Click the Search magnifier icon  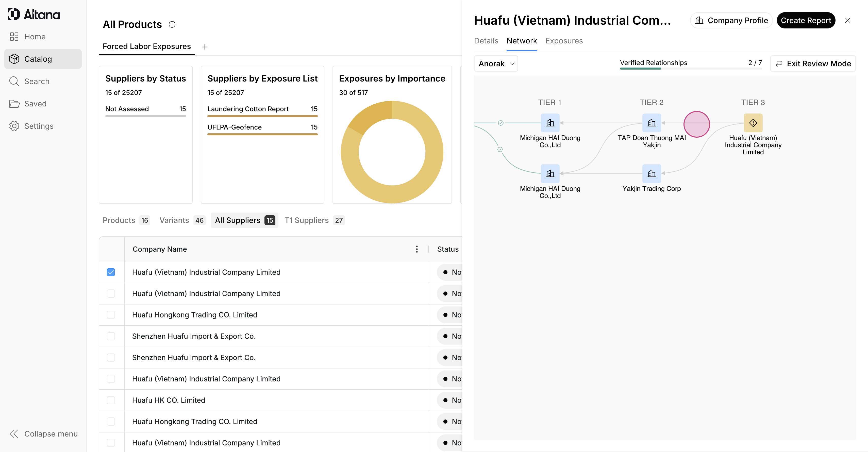click(x=14, y=81)
